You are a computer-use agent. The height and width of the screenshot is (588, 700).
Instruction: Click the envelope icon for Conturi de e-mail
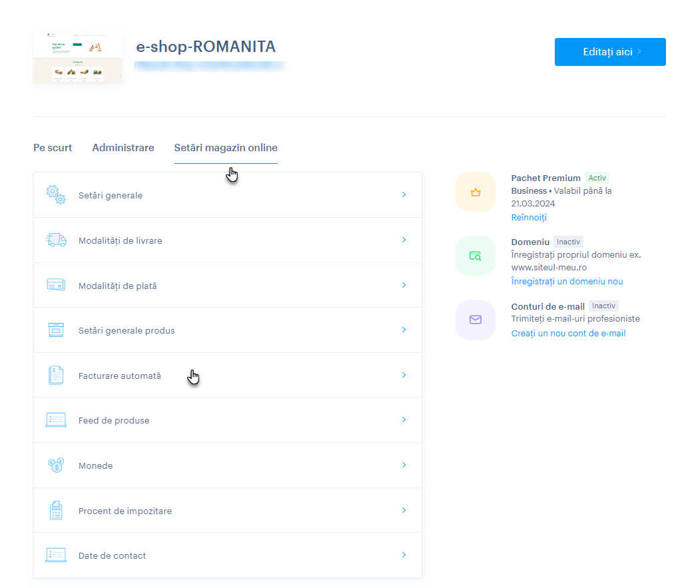[x=476, y=320]
